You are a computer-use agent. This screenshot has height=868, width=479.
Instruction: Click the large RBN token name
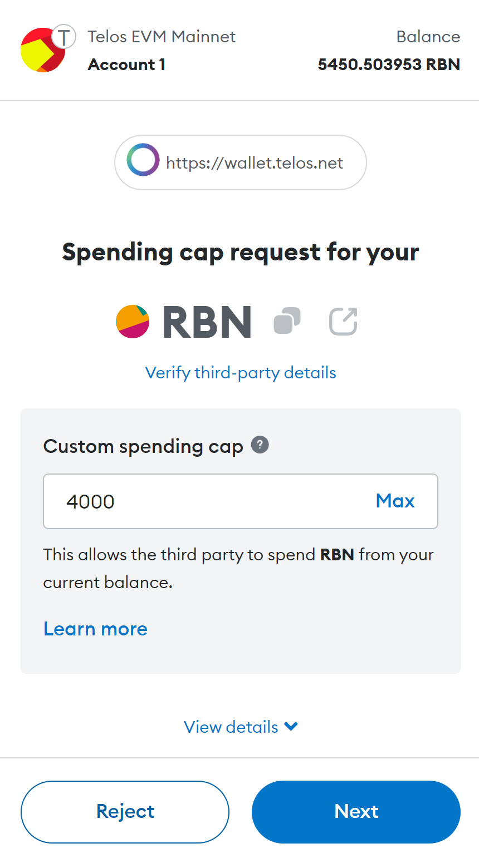(x=207, y=323)
